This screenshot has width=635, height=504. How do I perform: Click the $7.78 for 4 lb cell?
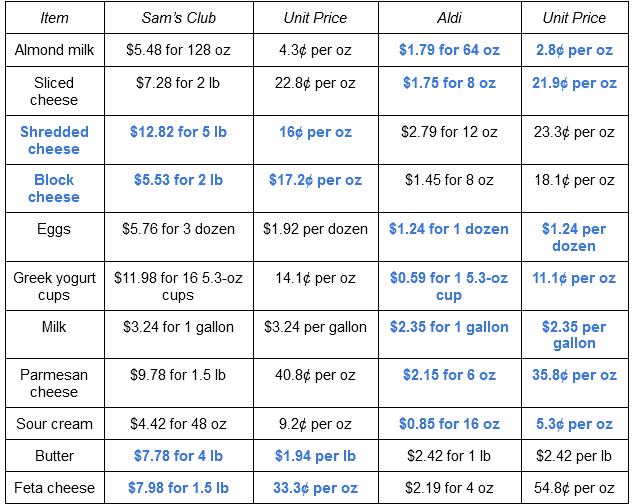(x=178, y=456)
